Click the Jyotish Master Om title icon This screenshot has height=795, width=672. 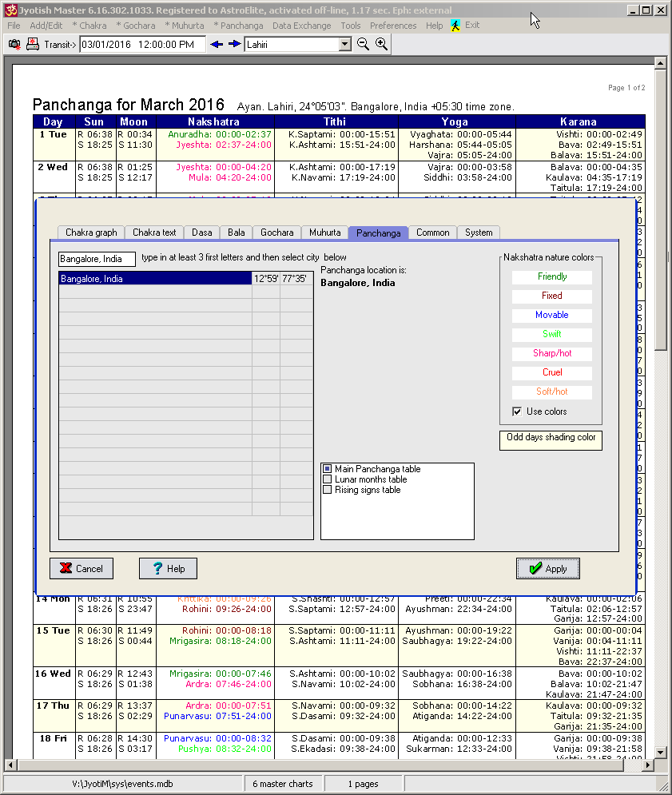(10, 10)
